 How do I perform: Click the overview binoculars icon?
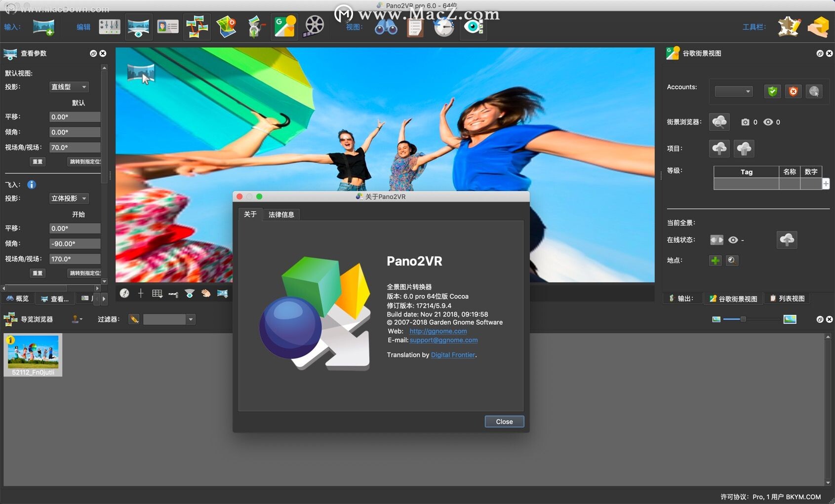pyautogui.click(x=386, y=27)
